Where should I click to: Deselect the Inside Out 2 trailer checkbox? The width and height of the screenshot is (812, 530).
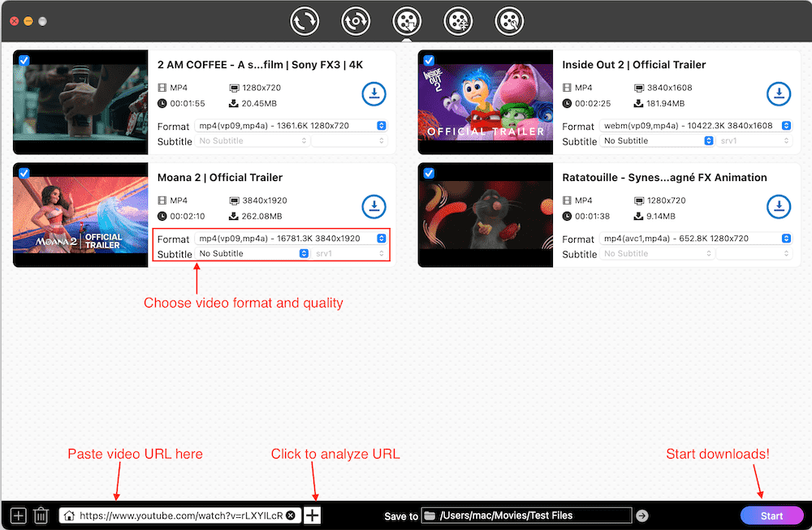pos(428,59)
